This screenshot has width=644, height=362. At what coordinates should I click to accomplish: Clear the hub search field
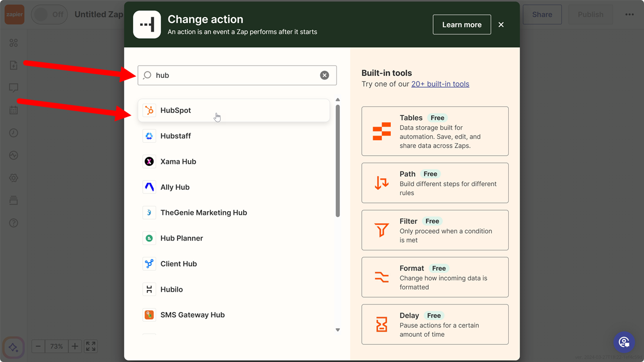tap(325, 75)
